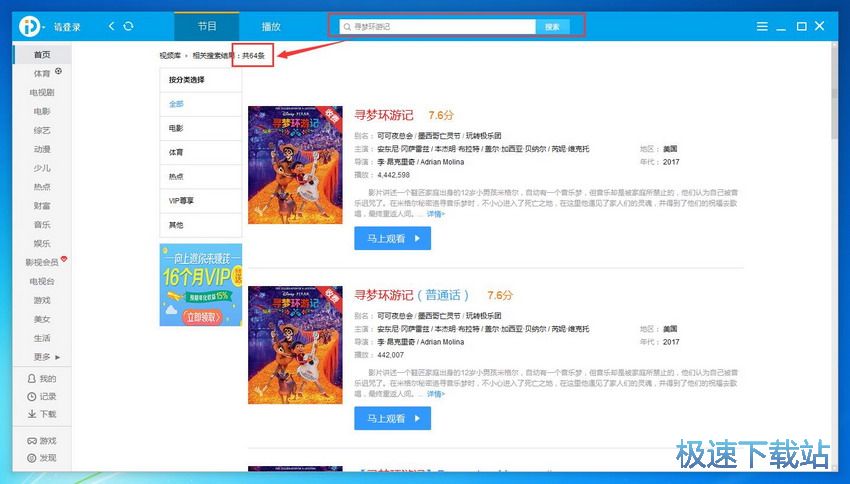
Task: Open 发现 with the compass icon
Action: [x=42, y=458]
